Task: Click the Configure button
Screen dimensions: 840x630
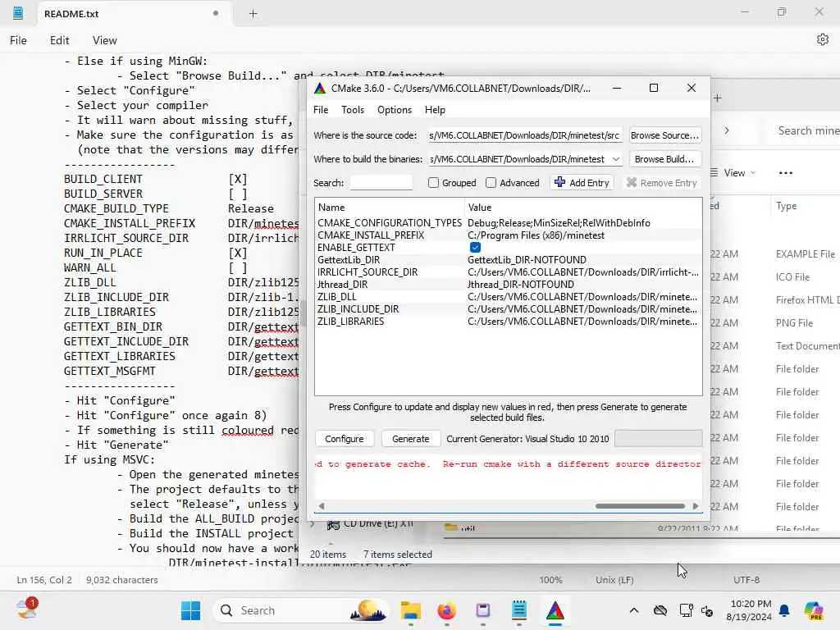Action: click(x=344, y=439)
